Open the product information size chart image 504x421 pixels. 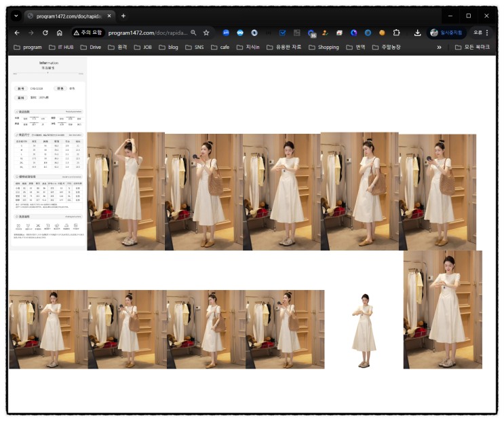47,153
